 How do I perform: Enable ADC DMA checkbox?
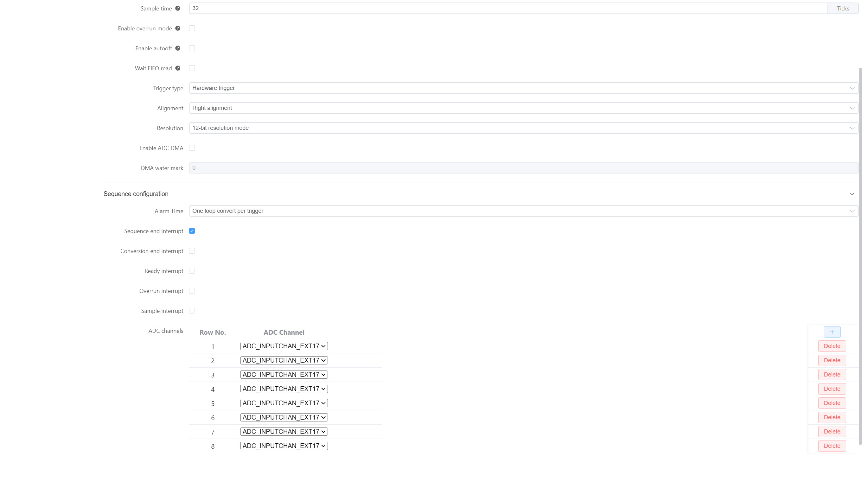192,148
